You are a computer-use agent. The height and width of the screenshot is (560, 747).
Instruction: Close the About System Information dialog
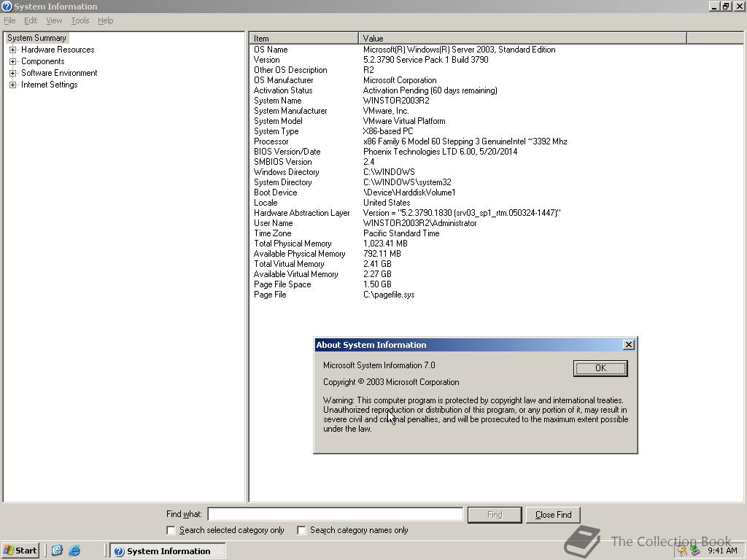click(629, 345)
